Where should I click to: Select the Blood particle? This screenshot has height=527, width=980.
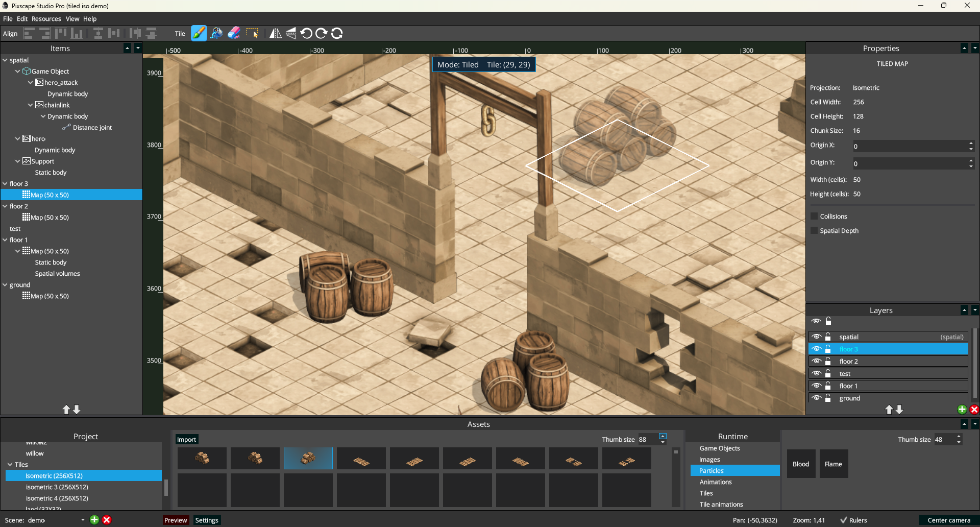[x=801, y=464]
